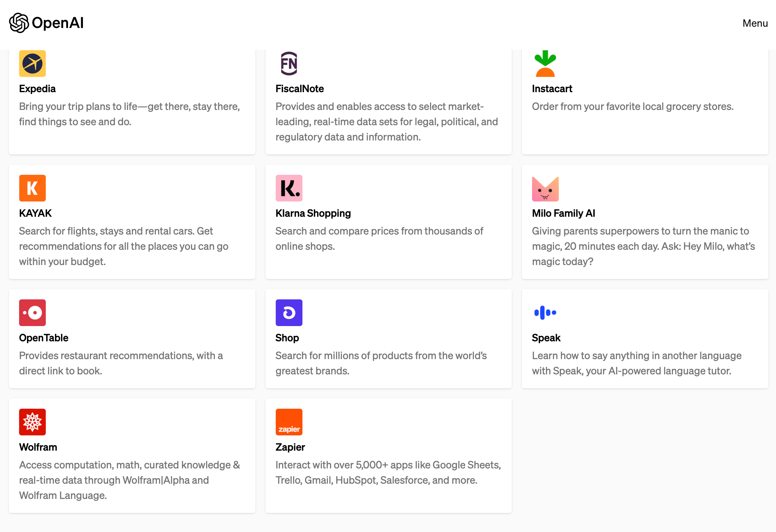Image resolution: width=776 pixels, height=532 pixels.
Task: Click the red Wolfram snowflake icon
Action: click(32, 421)
